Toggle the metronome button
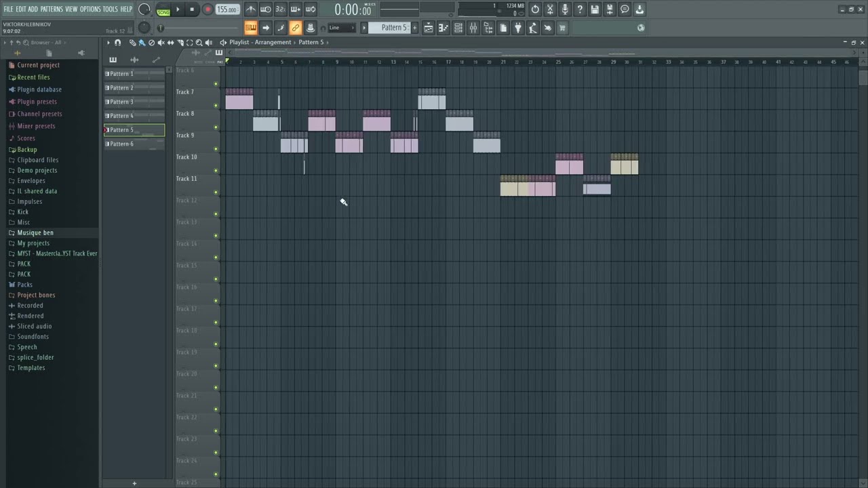 point(251,9)
